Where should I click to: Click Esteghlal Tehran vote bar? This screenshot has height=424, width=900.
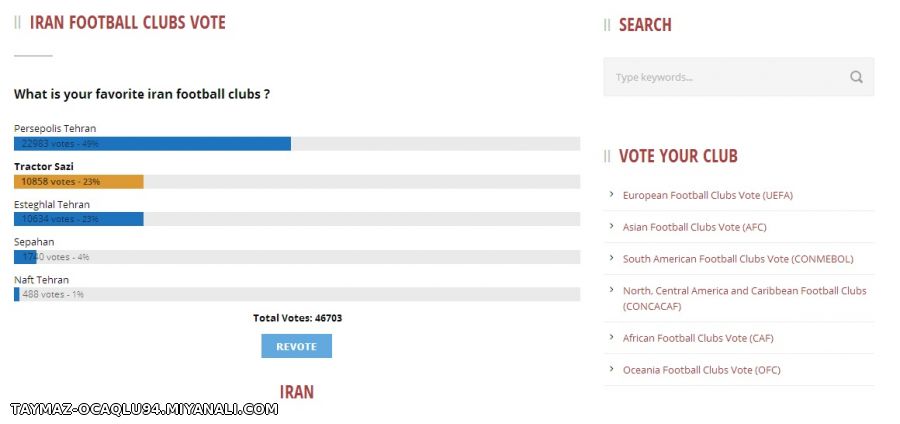79,219
